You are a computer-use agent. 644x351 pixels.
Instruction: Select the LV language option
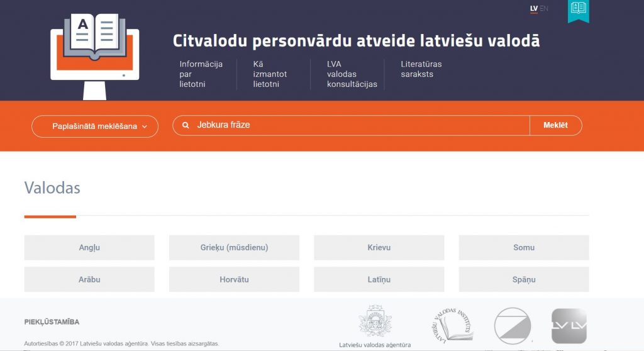coord(534,9)
